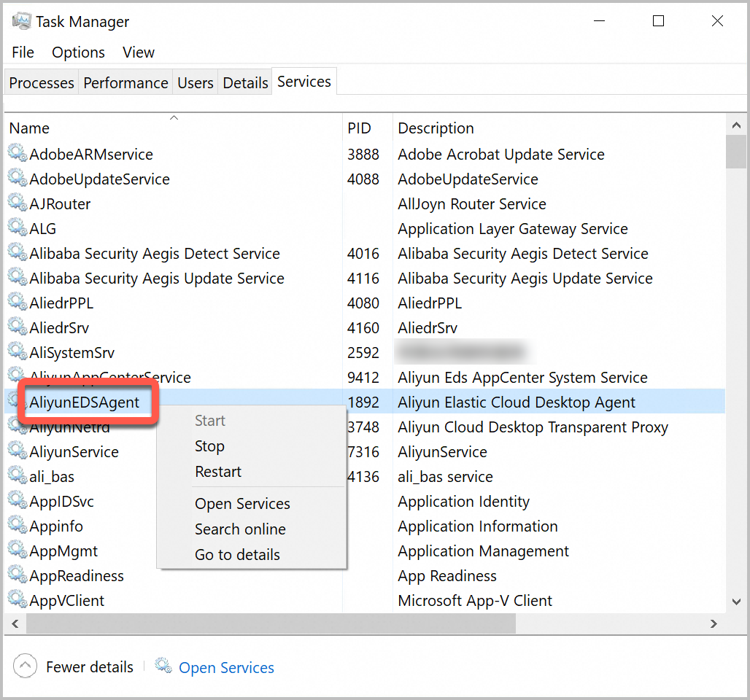Viewport: 750px width, 700px height.
Task: Click the vertical scrollbar up arrow
Action: point(736,125)
